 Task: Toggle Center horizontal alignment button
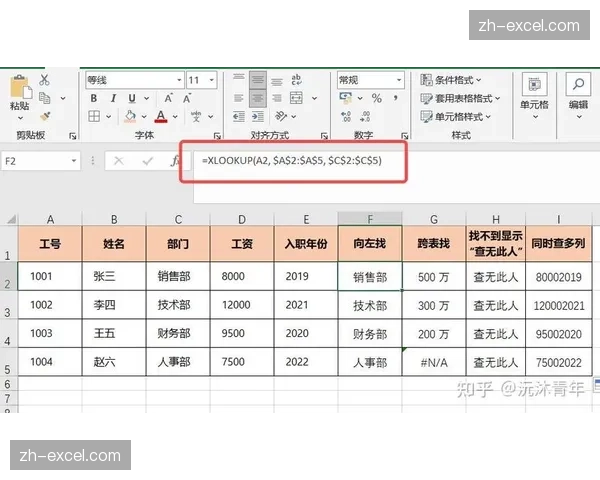(x=258, y=98)
